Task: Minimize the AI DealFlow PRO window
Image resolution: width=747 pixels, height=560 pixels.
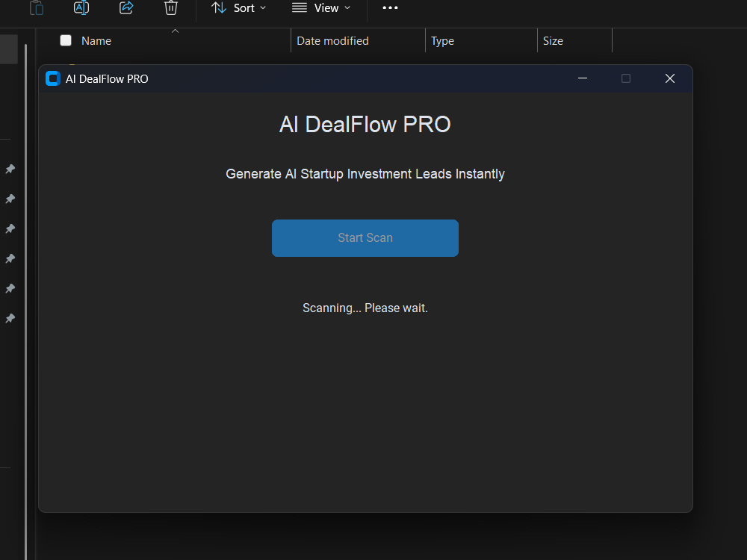Action: (x=582, y=78)
